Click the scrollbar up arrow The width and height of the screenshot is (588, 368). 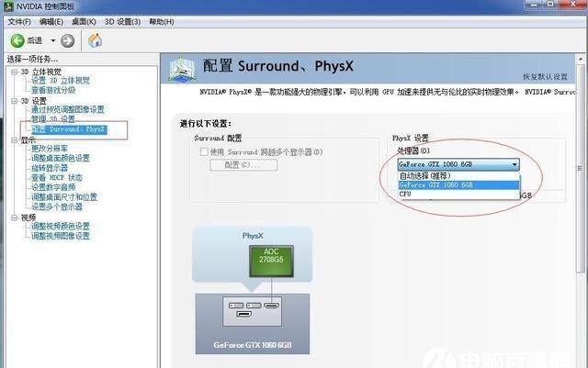click(x=581, y=60)
